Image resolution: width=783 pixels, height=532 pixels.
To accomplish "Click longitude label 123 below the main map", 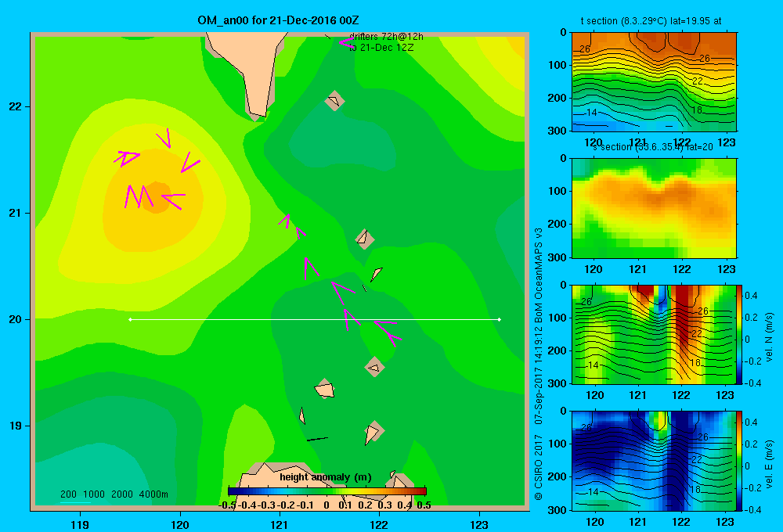I will 479,524.
